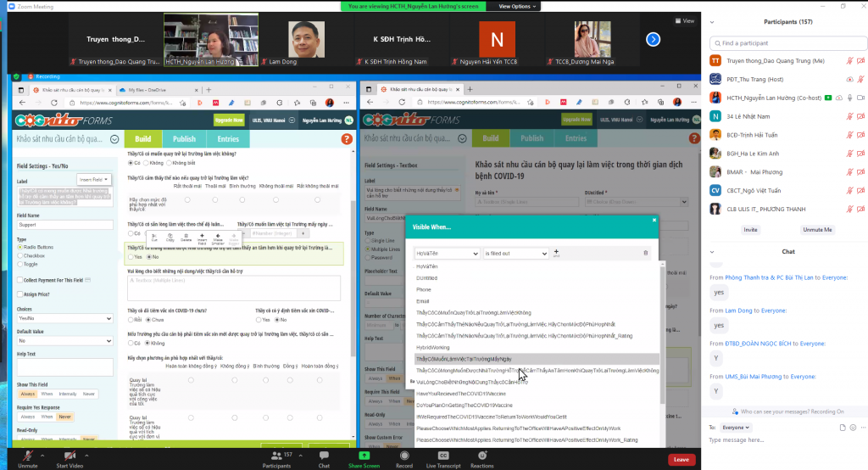Click green Share Screen button
868x470 pixels.
[x=364, y=459]
